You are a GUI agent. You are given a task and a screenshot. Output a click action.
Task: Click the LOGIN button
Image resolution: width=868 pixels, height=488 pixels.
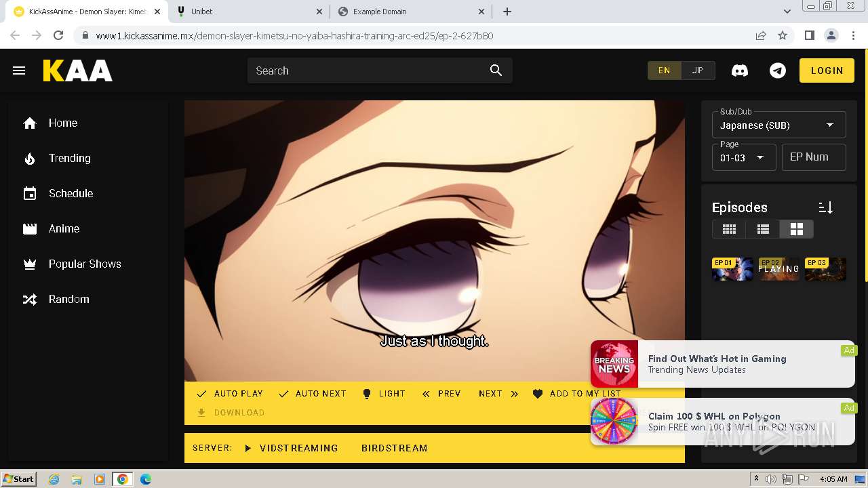827,70
